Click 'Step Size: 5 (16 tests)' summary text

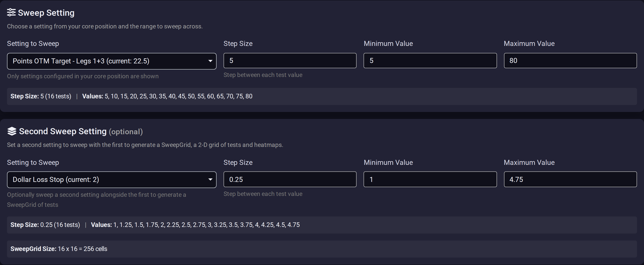tap(41, 96)
